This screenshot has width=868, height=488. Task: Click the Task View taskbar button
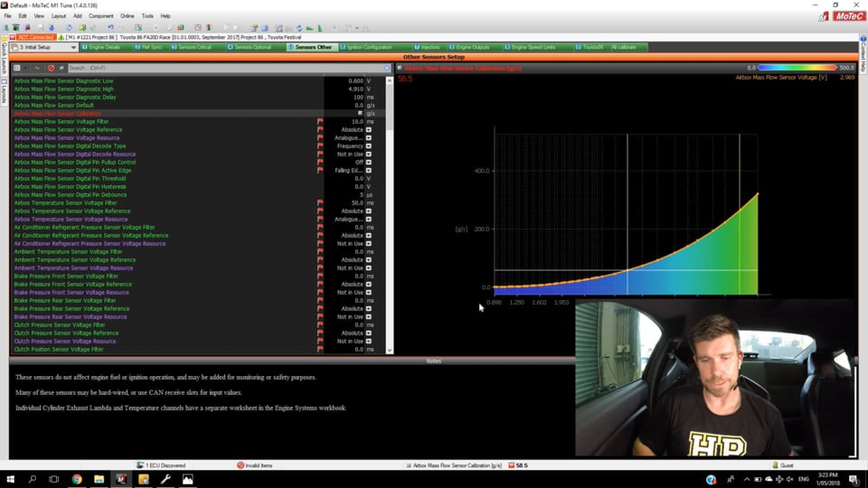pos(53,479)
